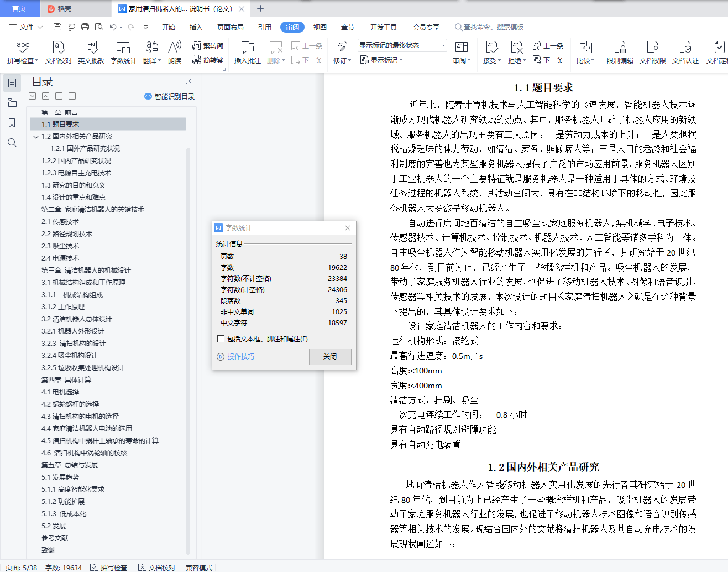Switch to 首页 home tab

[x=19, y=8]
